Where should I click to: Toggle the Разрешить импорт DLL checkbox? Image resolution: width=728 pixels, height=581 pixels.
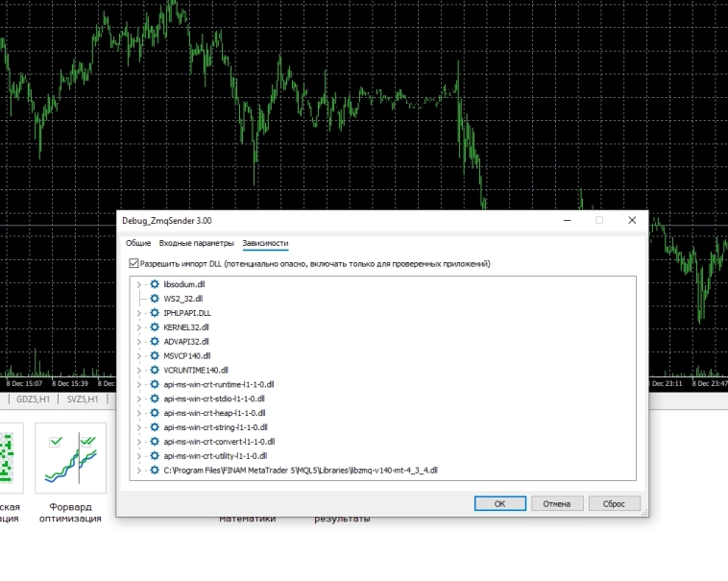(133, 263)
